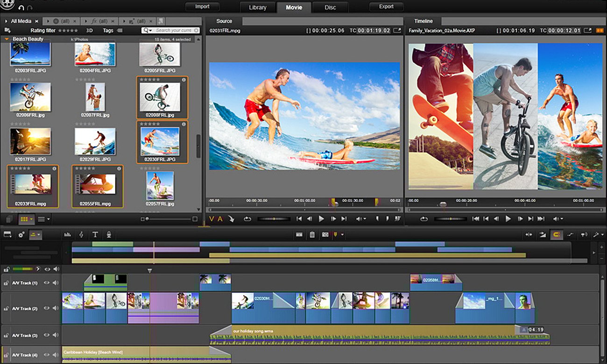This screenshot has height=364, width=607.
Task: Switch to the Library tab
Action: coord(257,7)
